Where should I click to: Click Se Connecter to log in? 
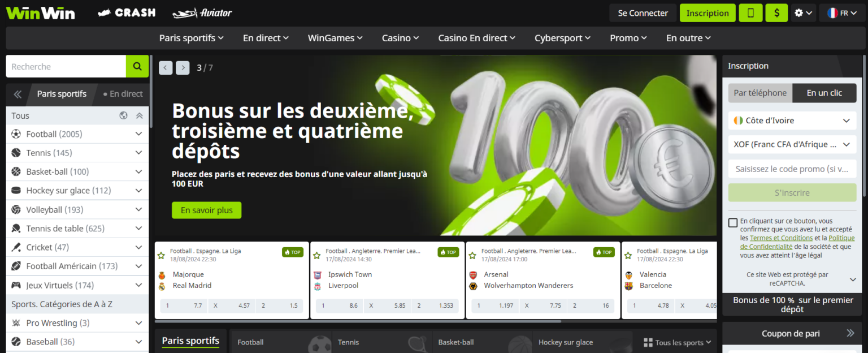(643, 12)
